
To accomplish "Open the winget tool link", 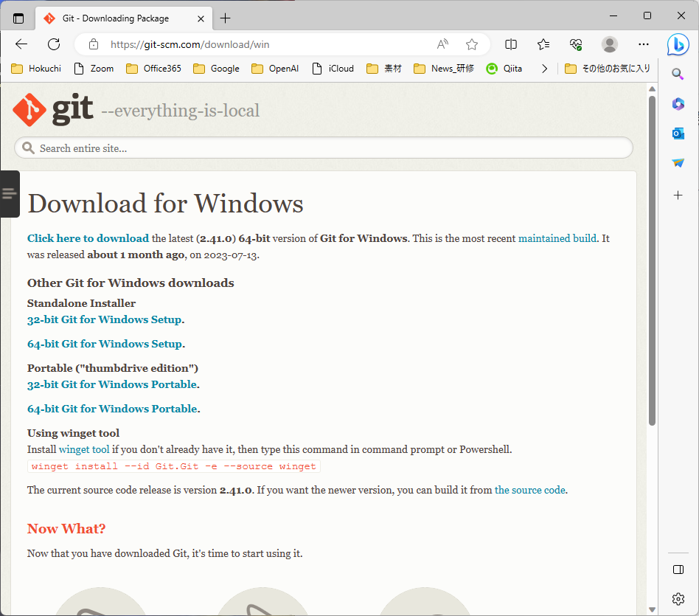I will (x=84, y=449).
